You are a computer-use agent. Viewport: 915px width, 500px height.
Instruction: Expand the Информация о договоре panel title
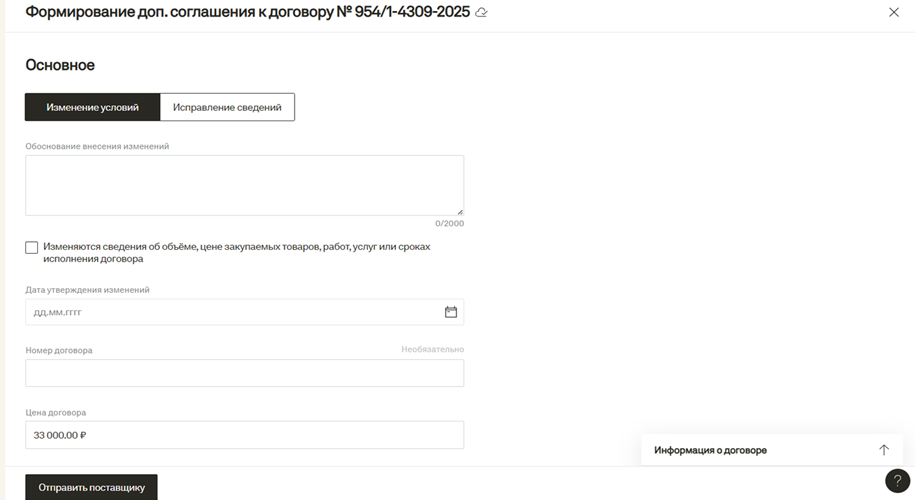click(x=710, y=450)
